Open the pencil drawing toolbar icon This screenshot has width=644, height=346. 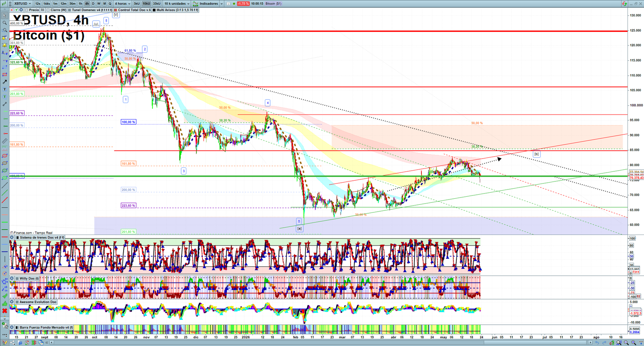click(5, 342)
